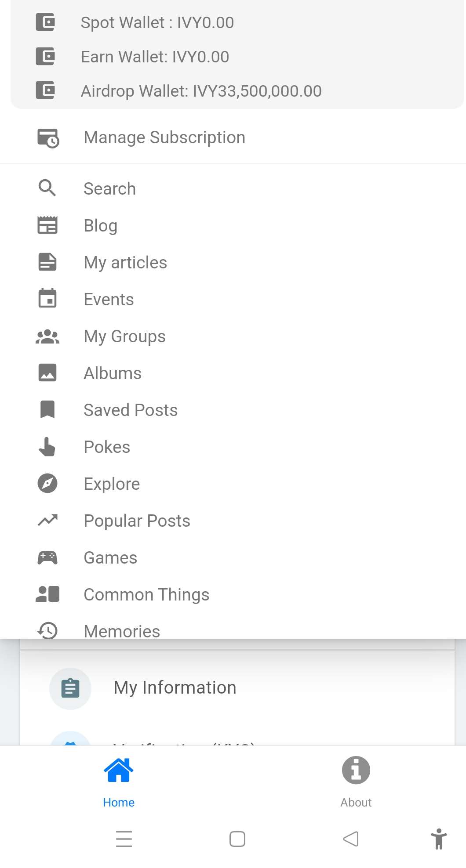
Task: Open the Blog icon
Action: pyautogui.click(x=47, y=225)
